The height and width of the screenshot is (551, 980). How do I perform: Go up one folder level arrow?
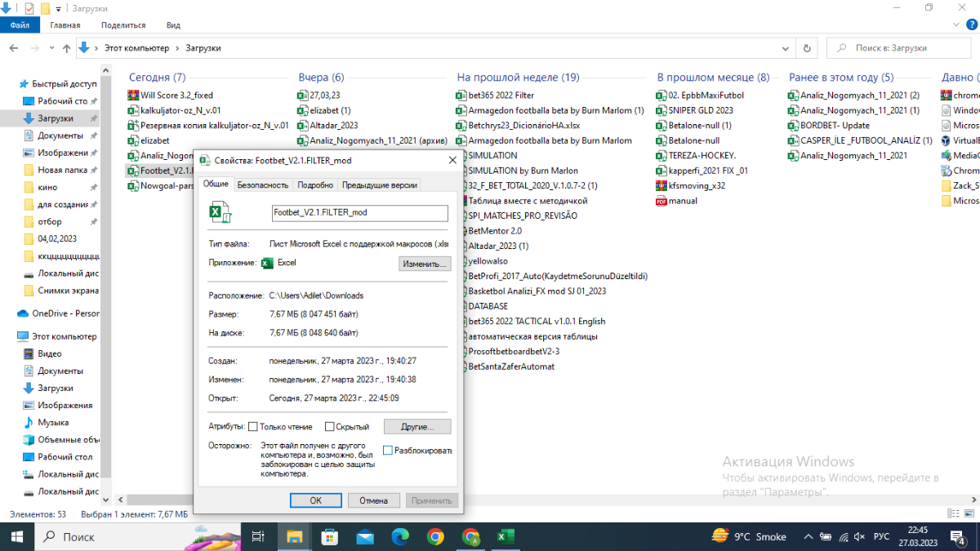(x=66, y=48)
